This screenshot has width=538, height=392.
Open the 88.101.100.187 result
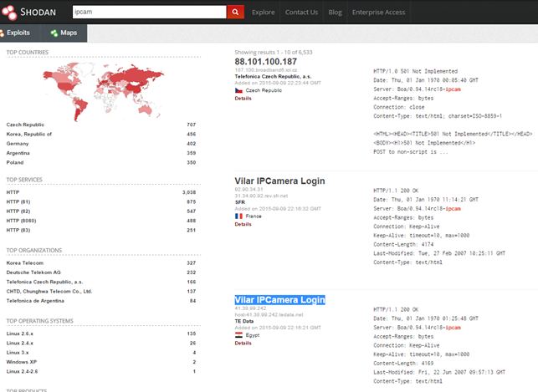[x=265, y=62]
